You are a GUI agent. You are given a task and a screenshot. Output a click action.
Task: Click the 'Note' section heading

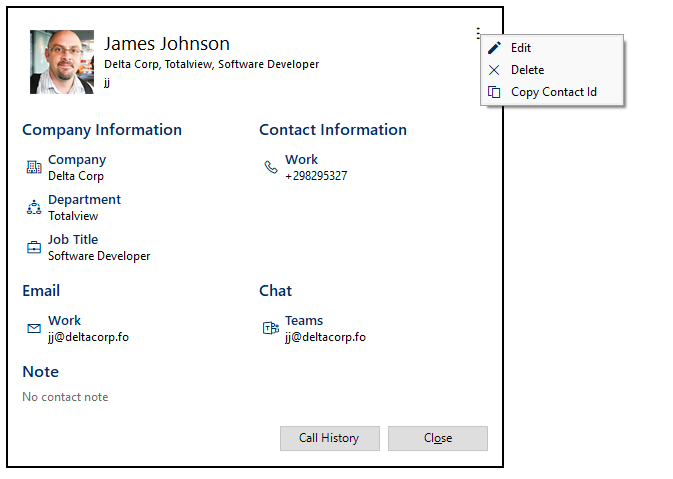(41, 372)
